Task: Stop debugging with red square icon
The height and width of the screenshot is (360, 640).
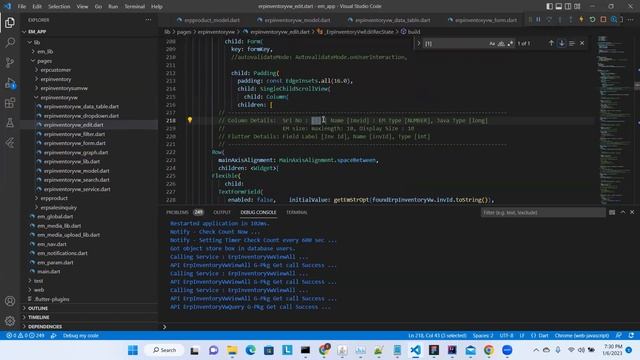Action: pos(603,20)
